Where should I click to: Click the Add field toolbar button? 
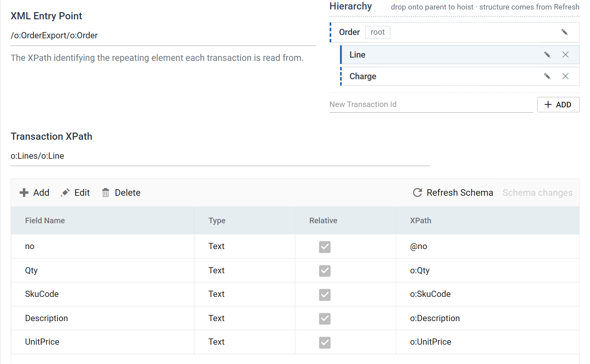[34, 192]
